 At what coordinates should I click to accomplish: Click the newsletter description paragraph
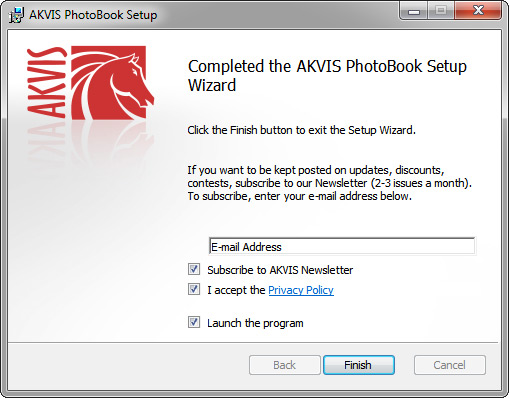tap(329, 183)
